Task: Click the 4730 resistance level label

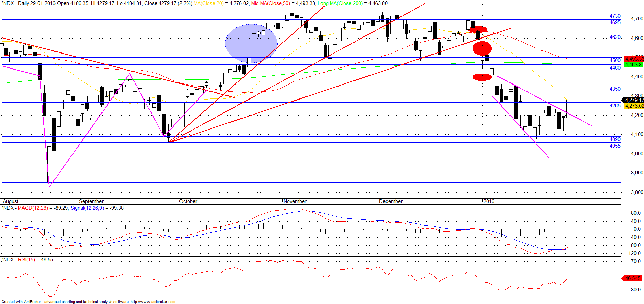Action: [x=615, y=16]
